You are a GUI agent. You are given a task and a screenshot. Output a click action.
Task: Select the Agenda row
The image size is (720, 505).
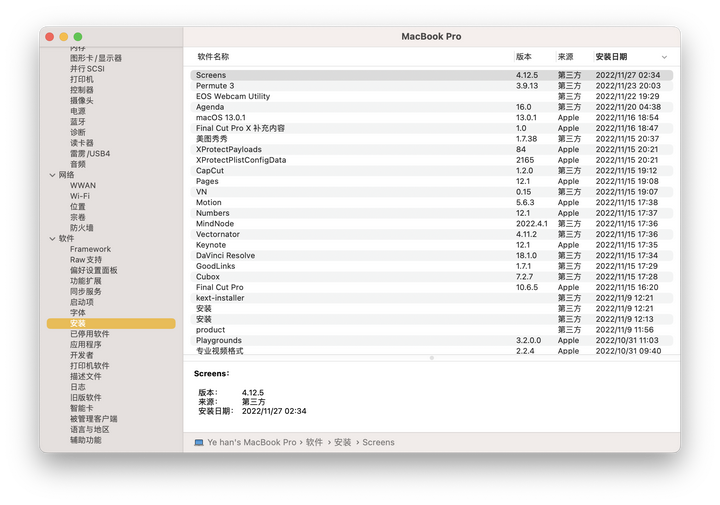click(432, 107)
